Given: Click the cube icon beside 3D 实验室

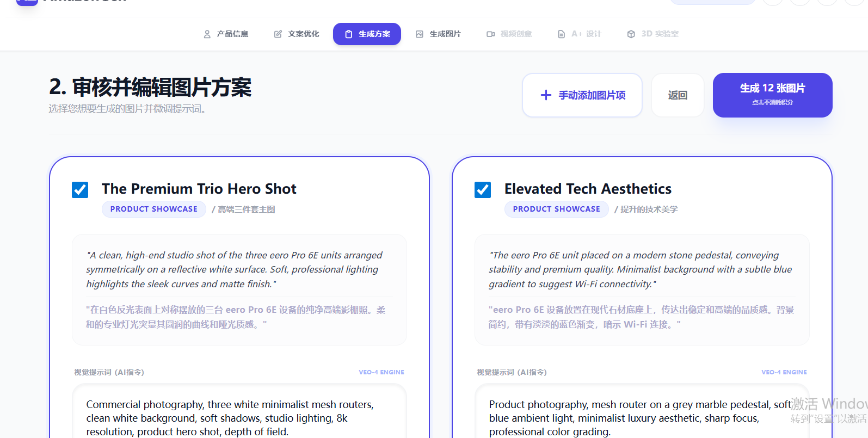Looking at the screenshot, I should click(631, 34).
